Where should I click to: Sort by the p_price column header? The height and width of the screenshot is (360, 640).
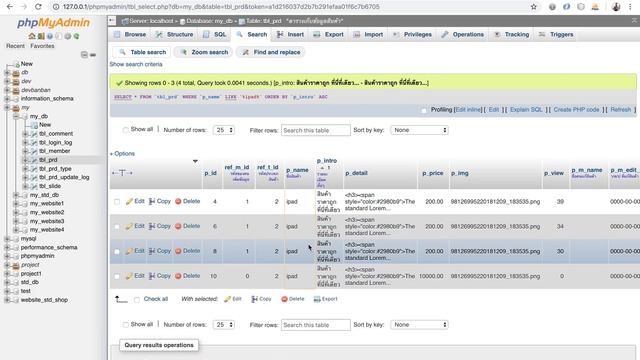pyautogui.click(x=433, y=173)
